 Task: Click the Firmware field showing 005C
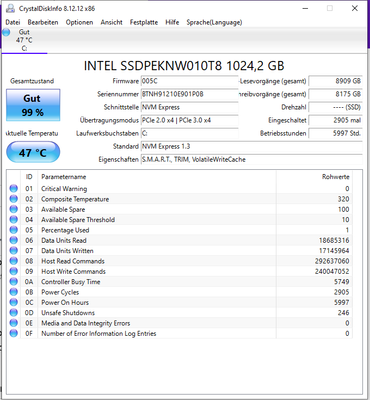(189, 81)
